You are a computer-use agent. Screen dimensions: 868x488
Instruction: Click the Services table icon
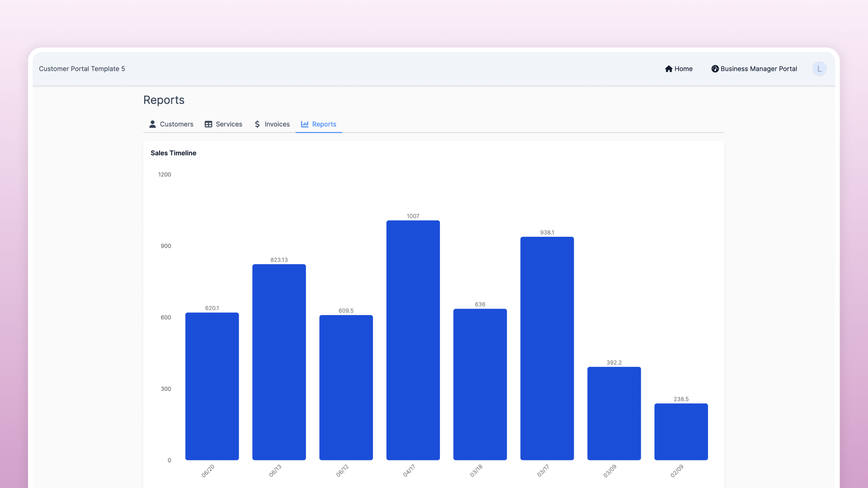coord(208,124)
